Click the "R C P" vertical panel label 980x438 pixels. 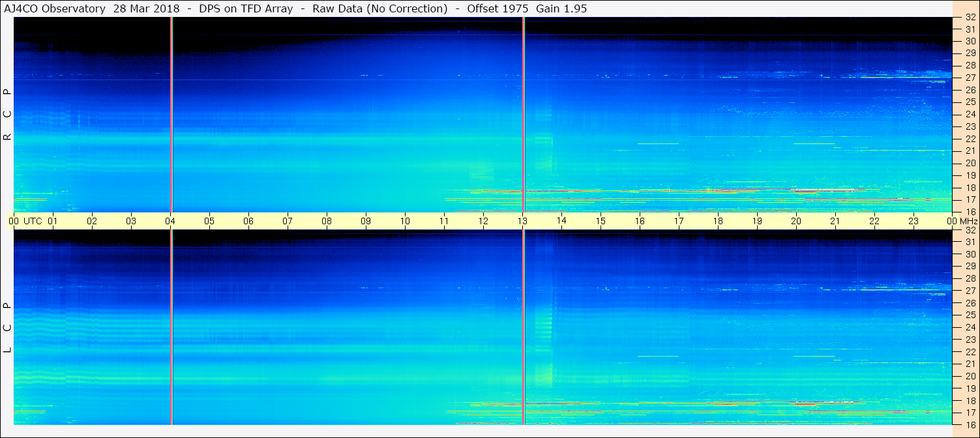(8, 115)
